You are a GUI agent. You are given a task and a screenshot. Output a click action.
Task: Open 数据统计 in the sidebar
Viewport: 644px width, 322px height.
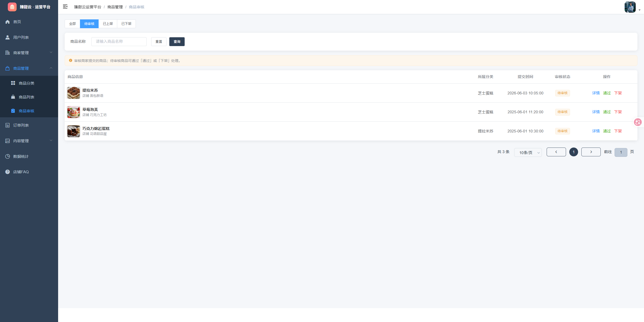(29, 156)
